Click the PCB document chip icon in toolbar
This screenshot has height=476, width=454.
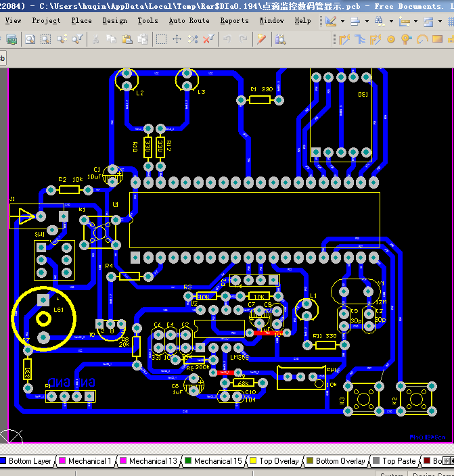click(x=12, y=39)
